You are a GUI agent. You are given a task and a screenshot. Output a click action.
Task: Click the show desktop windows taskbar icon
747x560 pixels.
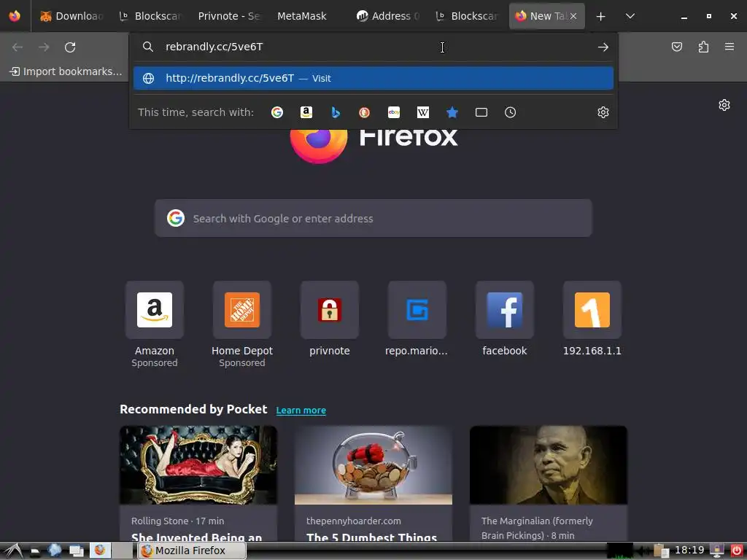coord(76,551)
